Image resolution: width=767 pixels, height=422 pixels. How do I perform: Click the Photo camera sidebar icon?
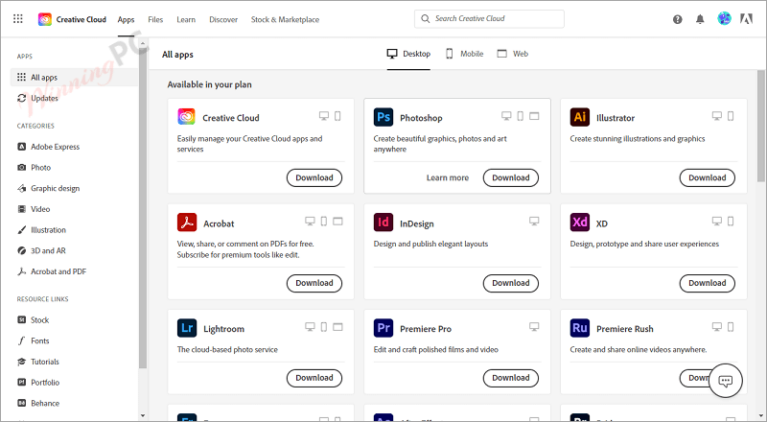[22, 167]
